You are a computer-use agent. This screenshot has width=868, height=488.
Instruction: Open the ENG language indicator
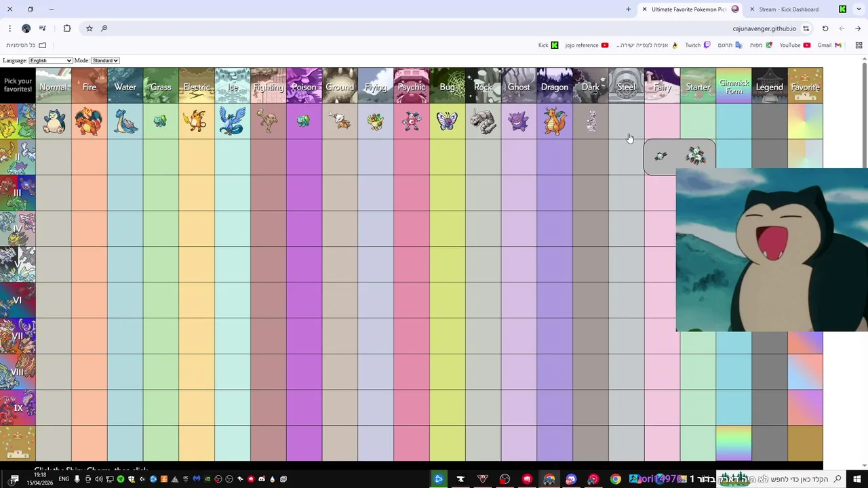tap(64, 479)
